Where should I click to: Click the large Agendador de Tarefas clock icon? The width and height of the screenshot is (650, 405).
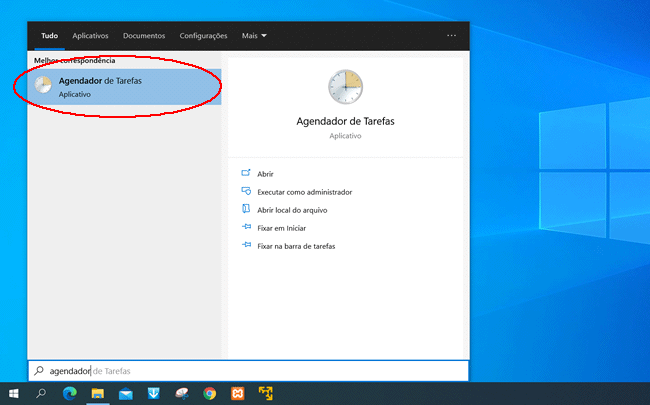point(345,89)
